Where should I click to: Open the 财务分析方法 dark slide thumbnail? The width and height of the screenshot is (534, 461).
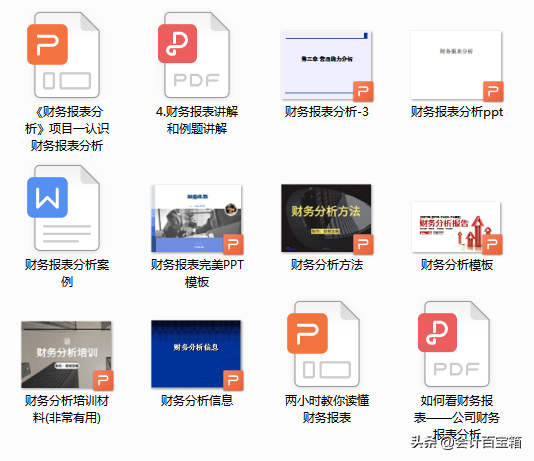[x=327, y=219]
